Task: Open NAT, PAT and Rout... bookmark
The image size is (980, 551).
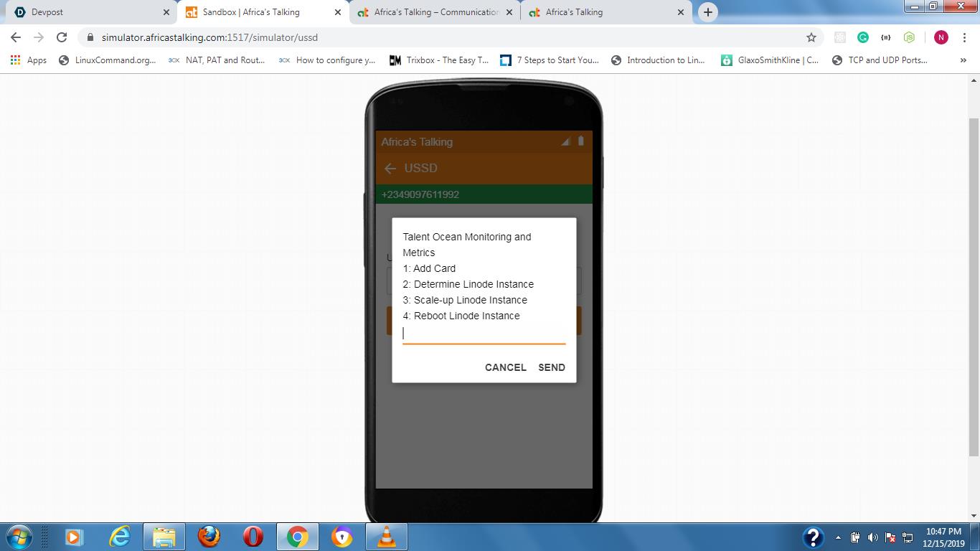Action: pyautogui.click(x=217, y=60)
